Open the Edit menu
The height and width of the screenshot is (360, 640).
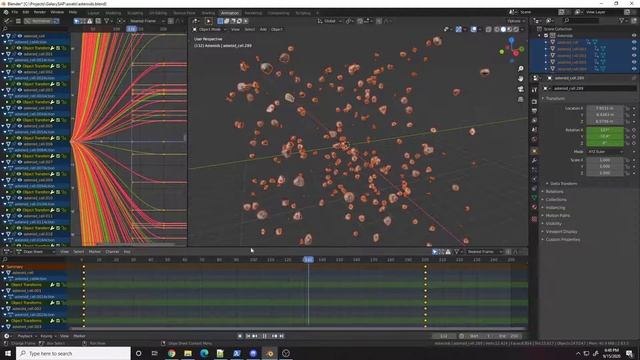coord(26,12)
